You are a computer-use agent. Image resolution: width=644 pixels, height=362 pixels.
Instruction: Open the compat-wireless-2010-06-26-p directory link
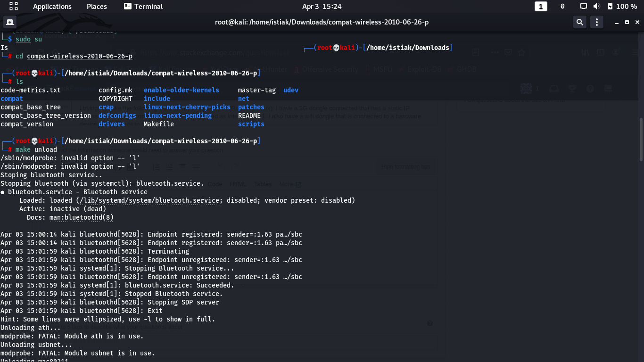tap(79, 56)
